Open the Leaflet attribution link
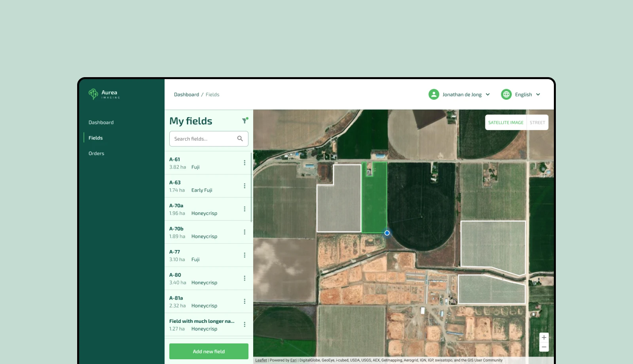 (x=261, y=360)
